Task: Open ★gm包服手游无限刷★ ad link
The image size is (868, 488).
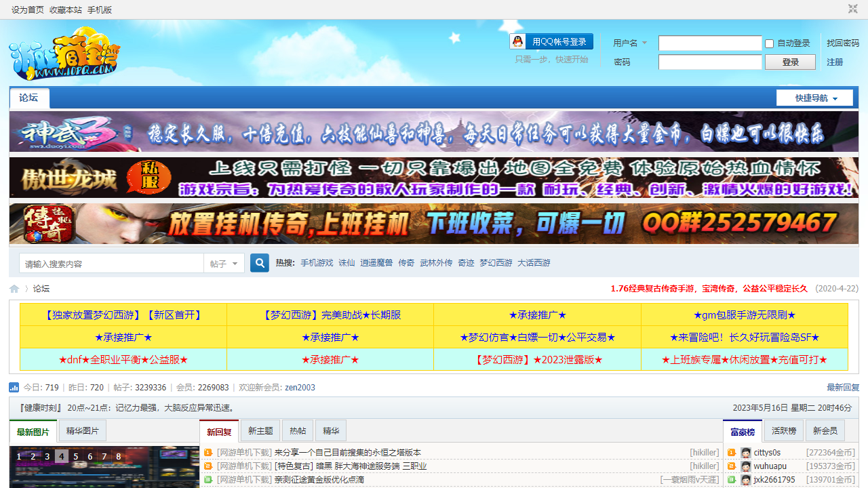Action: pos(745,315)
